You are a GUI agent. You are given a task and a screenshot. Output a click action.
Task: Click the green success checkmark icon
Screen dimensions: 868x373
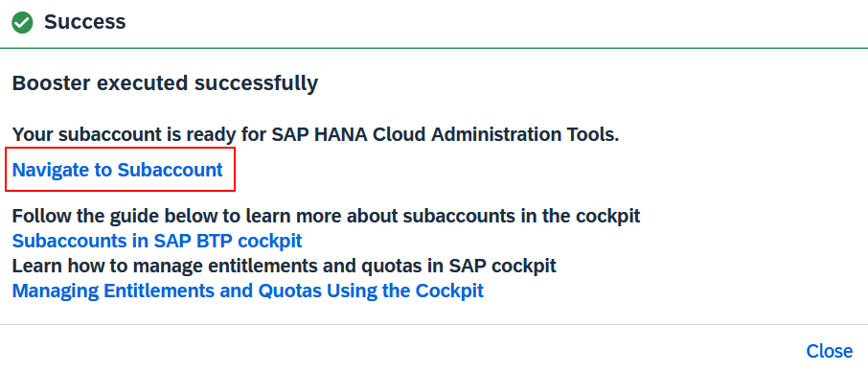22,23
